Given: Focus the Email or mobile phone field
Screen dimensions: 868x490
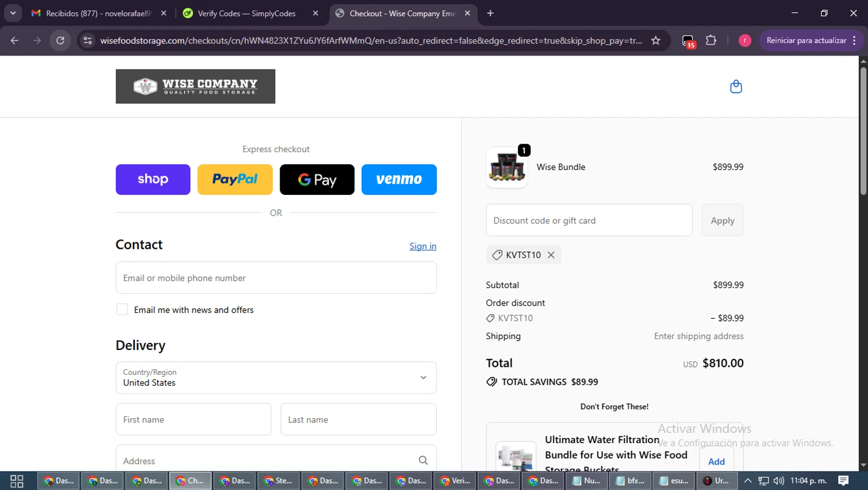Looking at the screenshot, I should 276,278.
